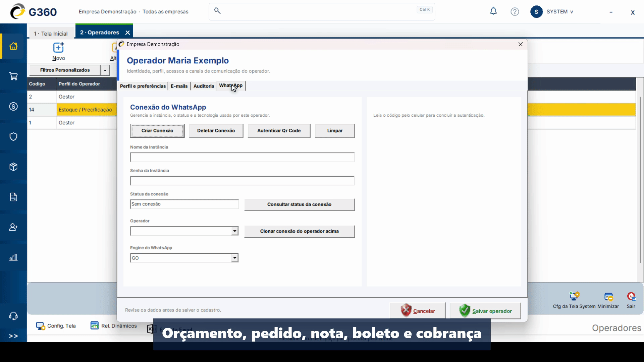The image size is (644, 362).
Task: Focus the Nome da Instância field
Action: tap(242, 157)
